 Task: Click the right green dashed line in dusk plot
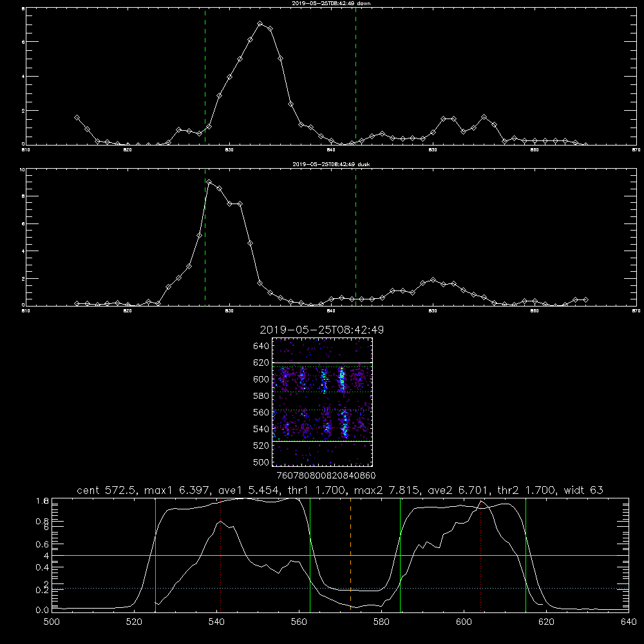pos(355,237)
